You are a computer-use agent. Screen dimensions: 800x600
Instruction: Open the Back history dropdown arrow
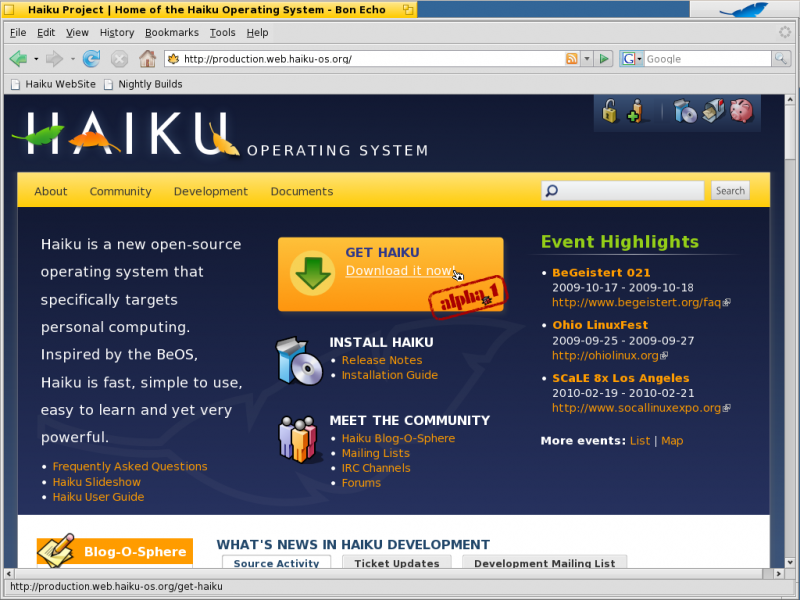pyautogui.click(x=36, y=59)
